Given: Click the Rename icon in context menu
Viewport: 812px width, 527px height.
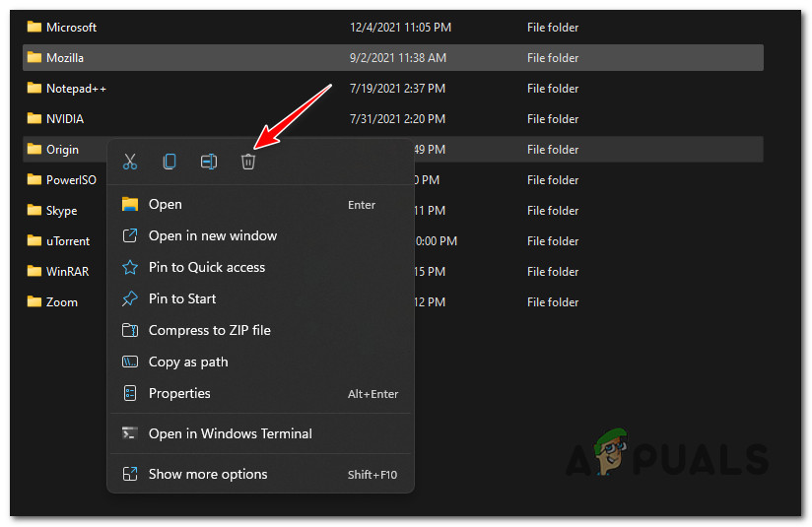Looking at the screenshot, I should coord(209,162).
